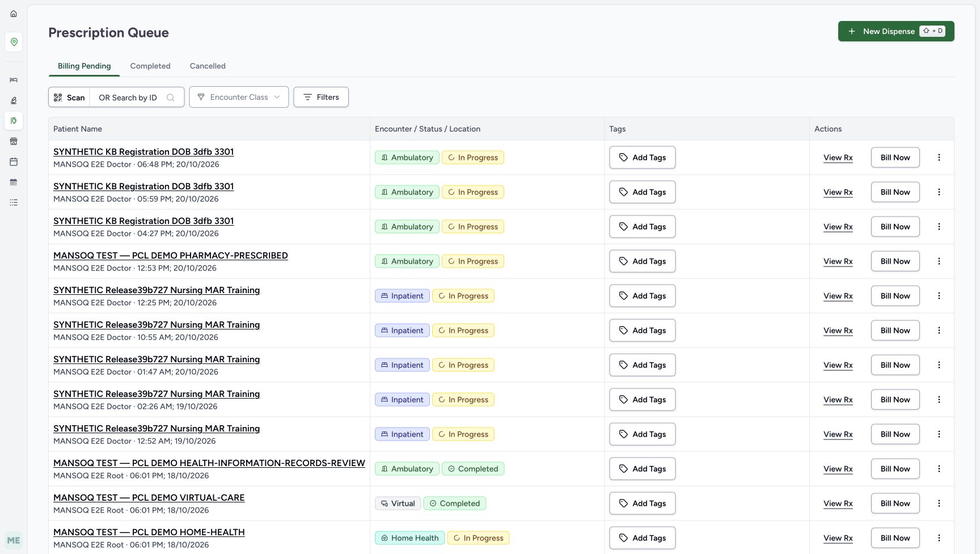
Task: Open patient PCL DEMO HEALTH-INFORMATION-RECORDS-REVIEW
Action: [x=209, y=463]
